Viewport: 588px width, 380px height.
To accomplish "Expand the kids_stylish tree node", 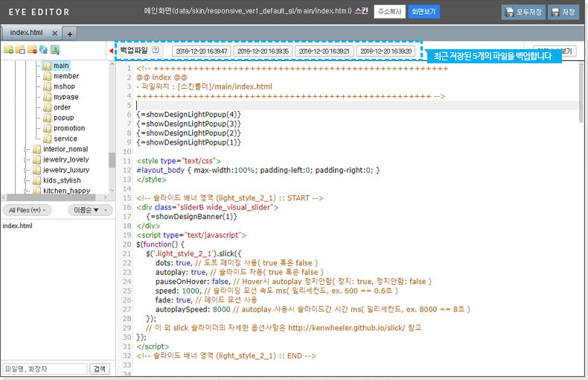I will 26,181.
